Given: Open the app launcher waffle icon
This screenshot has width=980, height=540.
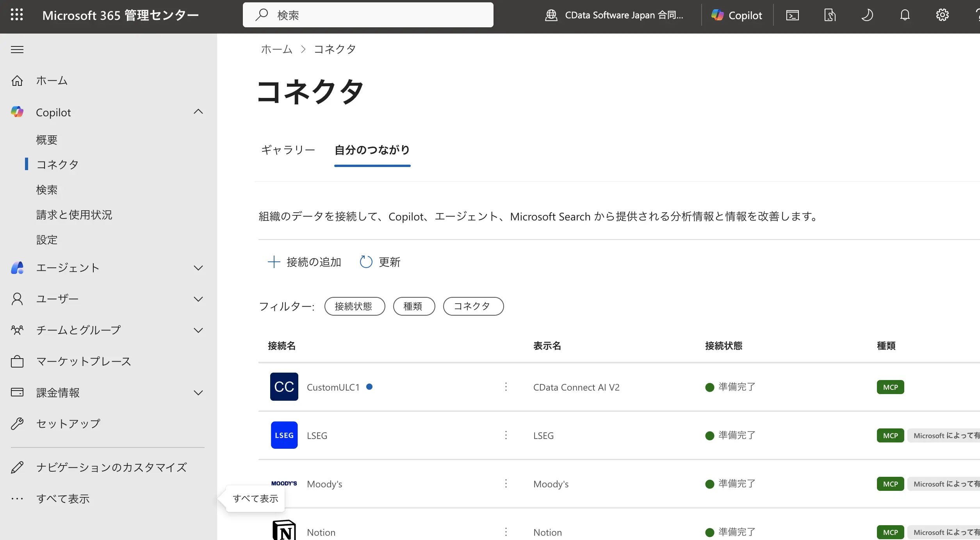Looking at the screenshot, I should (17, 15).
